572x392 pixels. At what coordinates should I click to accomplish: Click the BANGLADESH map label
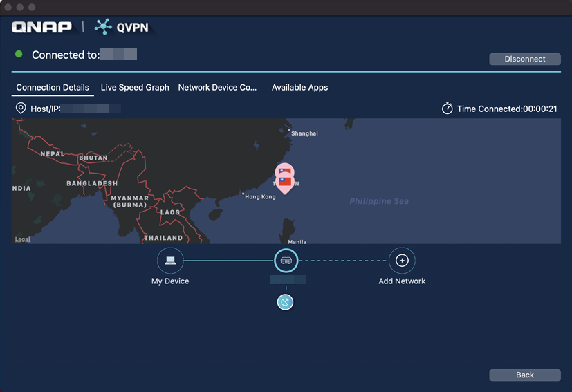[92, 183]
